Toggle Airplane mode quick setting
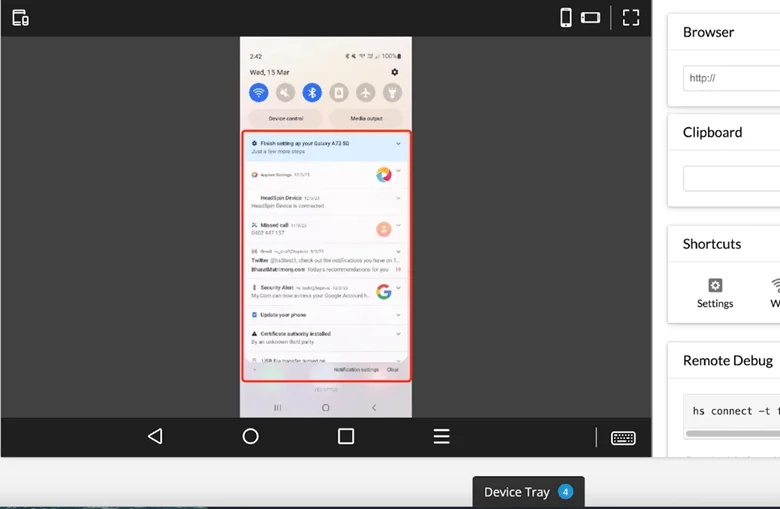780x509 pixels. pyautogui.click(x=366, y=93)
